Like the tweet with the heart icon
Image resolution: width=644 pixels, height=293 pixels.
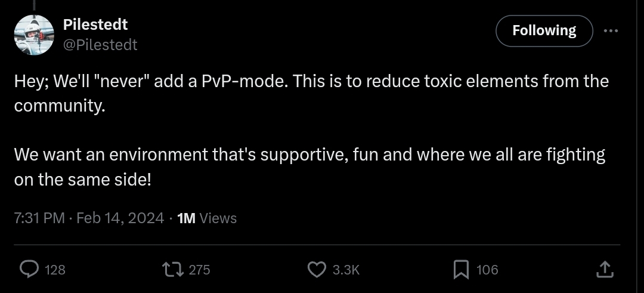point(316,270)
